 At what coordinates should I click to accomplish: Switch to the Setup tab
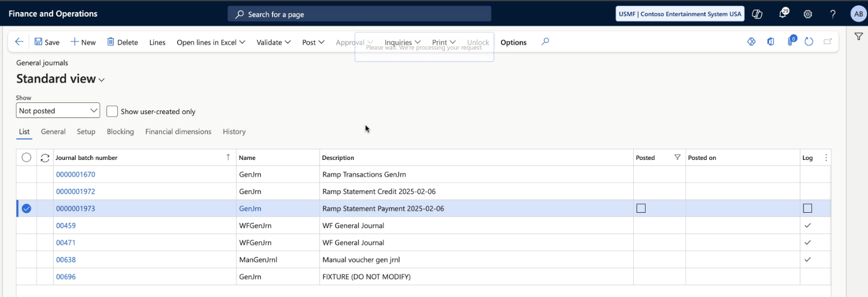pos(86,132)
